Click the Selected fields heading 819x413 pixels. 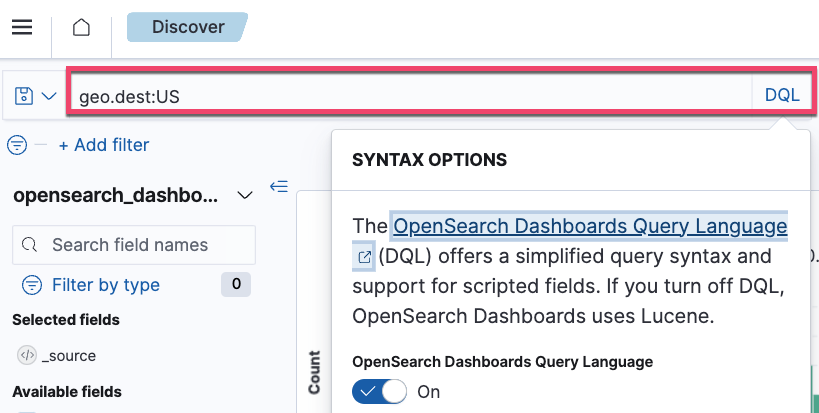(66, 320)
